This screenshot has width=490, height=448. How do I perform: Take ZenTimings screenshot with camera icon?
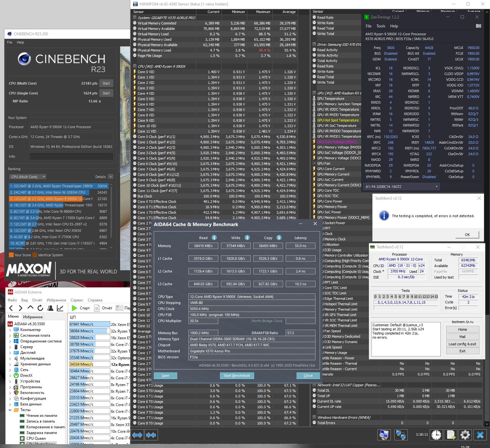coord(478,26)
